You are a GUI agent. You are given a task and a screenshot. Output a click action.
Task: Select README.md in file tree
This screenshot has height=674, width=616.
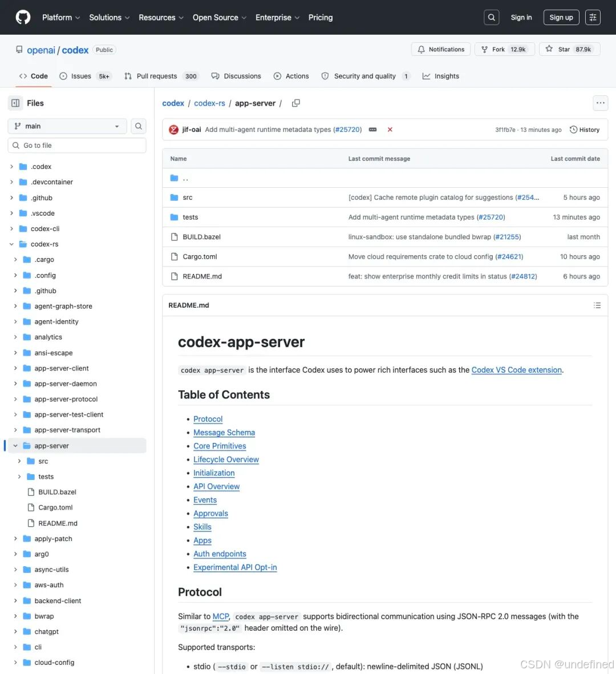point(58,523)
